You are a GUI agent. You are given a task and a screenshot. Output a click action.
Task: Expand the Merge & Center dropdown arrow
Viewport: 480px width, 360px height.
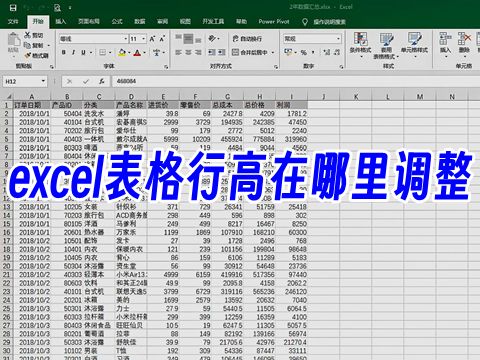click(x=273, y=52)
